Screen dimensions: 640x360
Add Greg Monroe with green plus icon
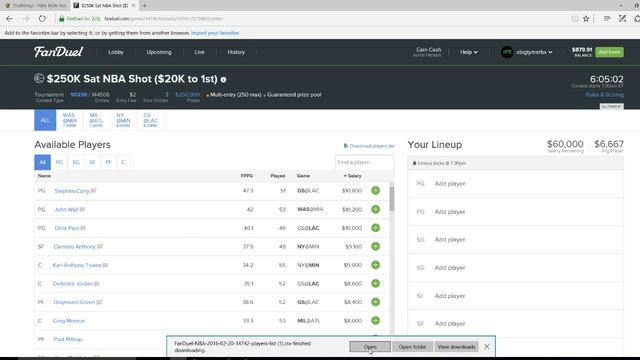pos(376,320)
